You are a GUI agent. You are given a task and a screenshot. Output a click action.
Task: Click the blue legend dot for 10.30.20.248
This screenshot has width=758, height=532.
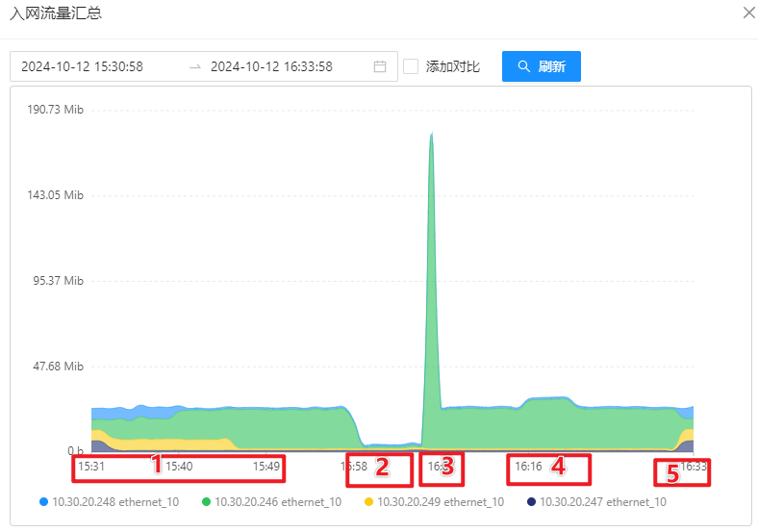click(x=43, y=501)
